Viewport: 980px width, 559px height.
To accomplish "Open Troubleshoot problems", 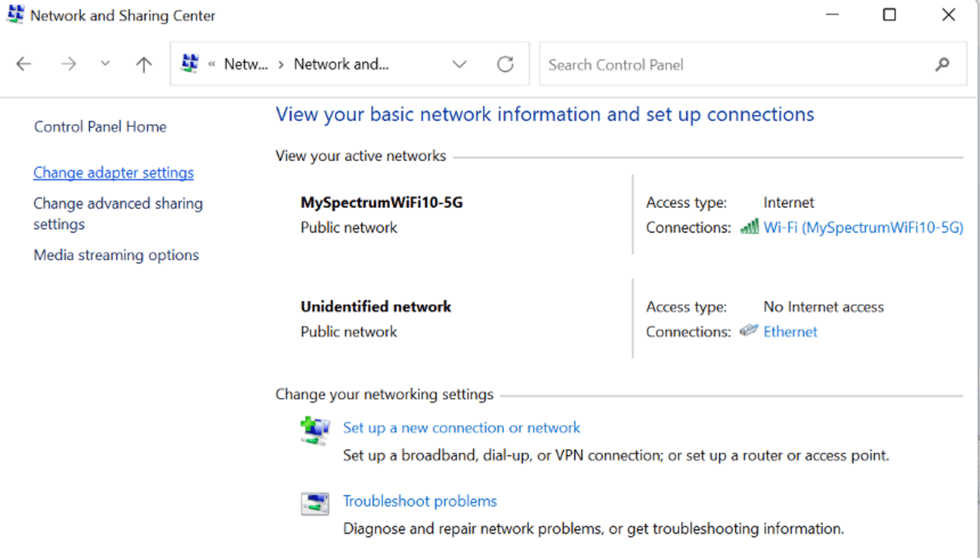I will (x=420, y=501).
